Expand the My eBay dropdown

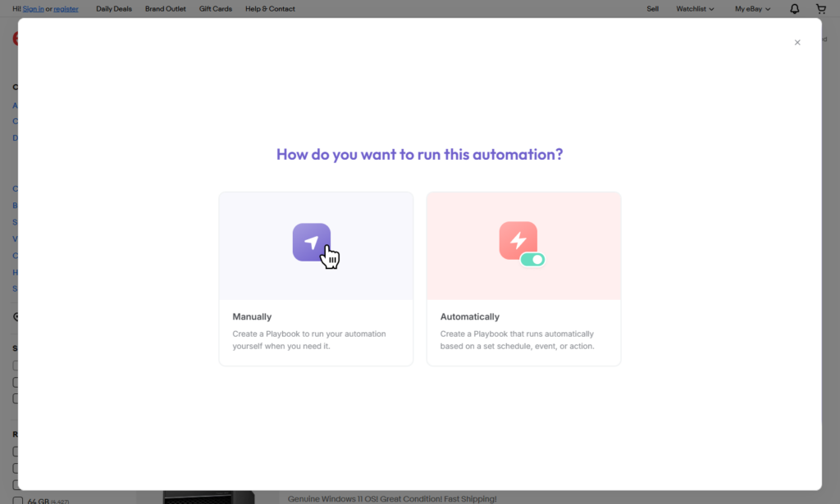pyautogui.click(x=752, y=9)
